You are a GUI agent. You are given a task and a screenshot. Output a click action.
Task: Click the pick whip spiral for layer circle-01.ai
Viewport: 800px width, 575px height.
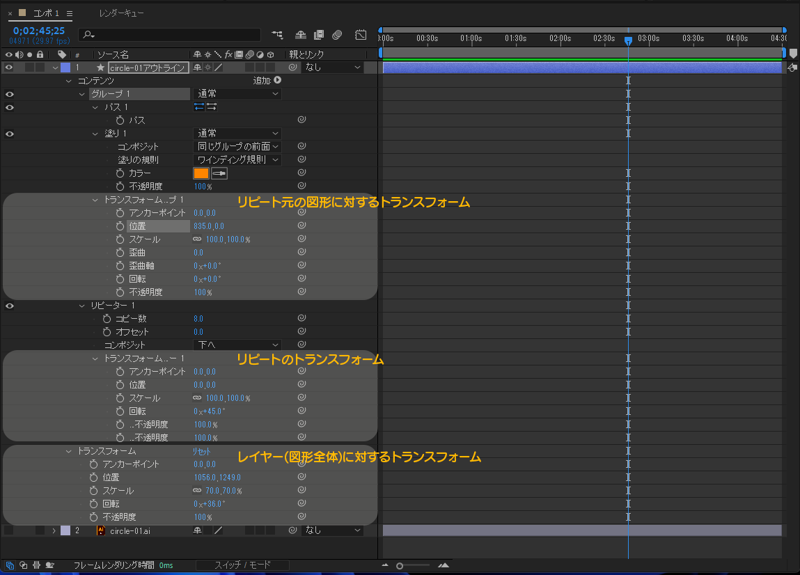[x=292, y=530]
